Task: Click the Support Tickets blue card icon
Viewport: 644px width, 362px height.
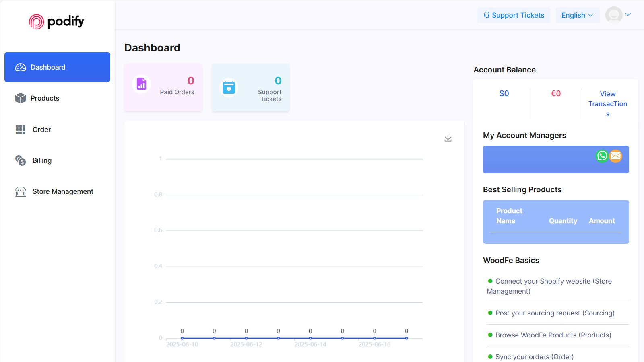Action: pyautogui.click(x=229, y=87)
